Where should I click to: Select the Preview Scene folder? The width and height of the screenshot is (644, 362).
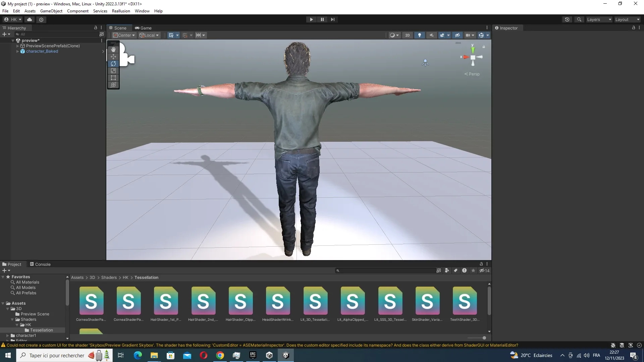click(35, 314)
